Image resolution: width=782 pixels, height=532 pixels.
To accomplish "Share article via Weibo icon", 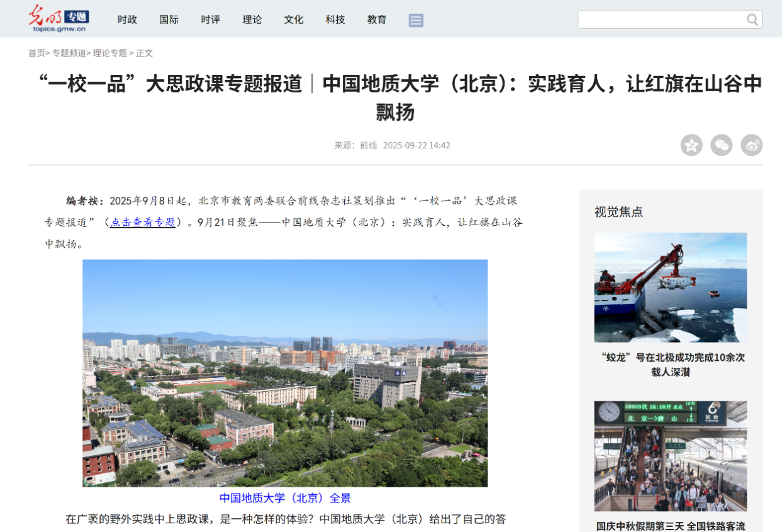I will coord(751,145).
